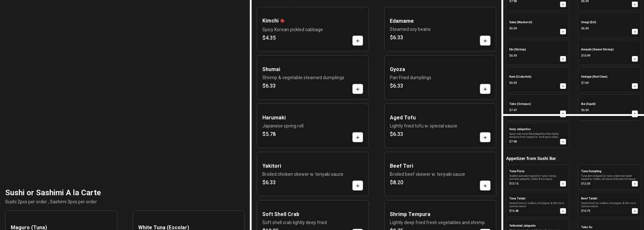Click plus on Amaebi (Sweet Shrimp)
Screen dimensions: 644x230
634,58
